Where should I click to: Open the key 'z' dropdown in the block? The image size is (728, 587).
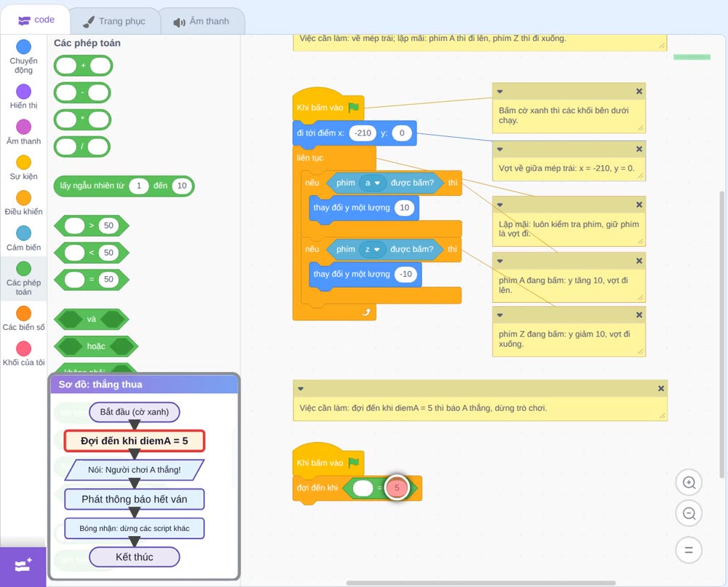372,249
